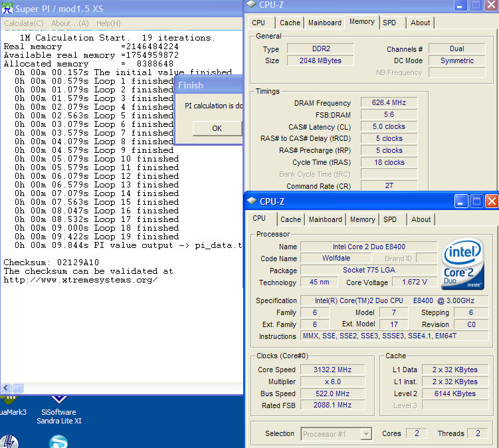Screen dimensions: 499x448
Task: Click the Code Name field Wolfdale
Action: (x=336, y=258)
